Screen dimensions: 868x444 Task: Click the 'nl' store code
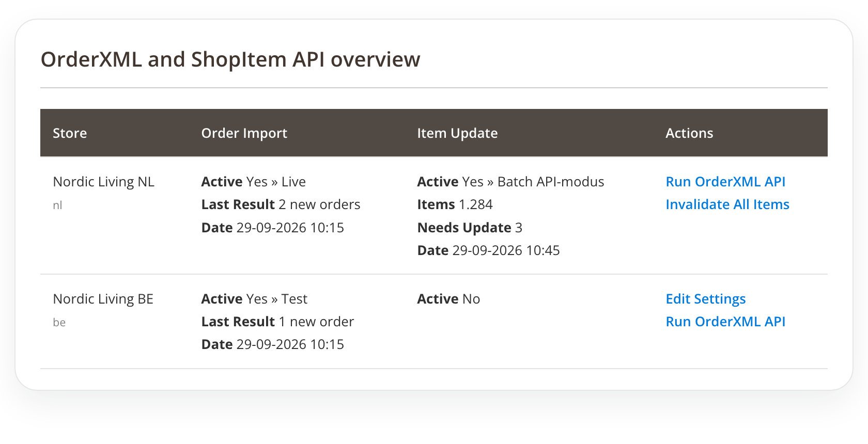(x=57, y=205)
